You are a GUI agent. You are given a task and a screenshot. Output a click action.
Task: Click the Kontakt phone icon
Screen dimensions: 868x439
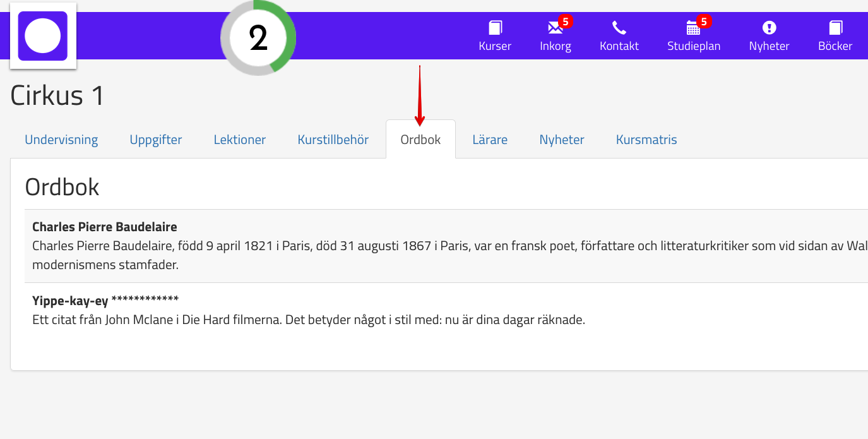(619, 28)
